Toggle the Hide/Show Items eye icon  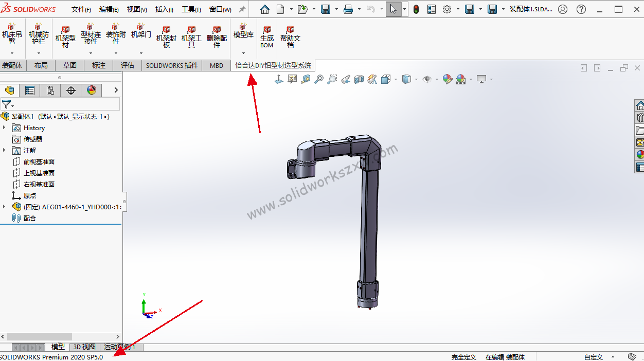click(x=427, y=79)
